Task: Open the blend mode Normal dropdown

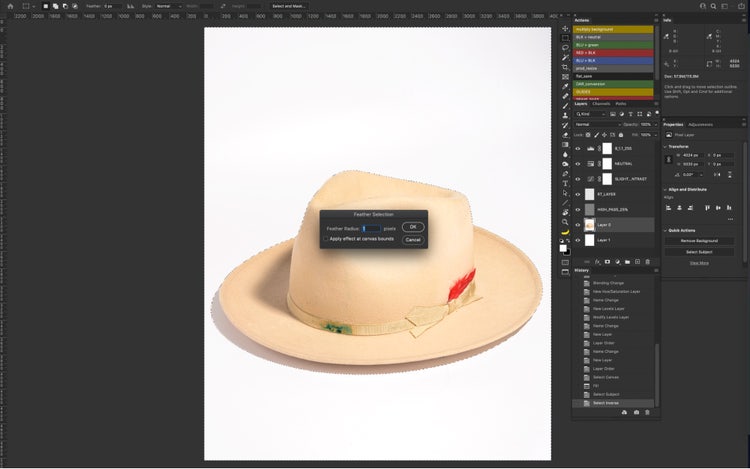Action: tap(598, 124)
